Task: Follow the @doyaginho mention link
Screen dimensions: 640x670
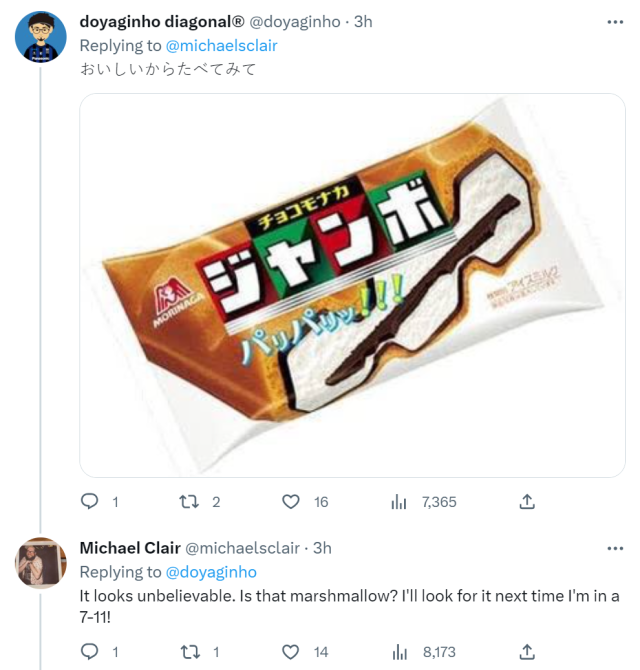Action: (x=211, y=572)
